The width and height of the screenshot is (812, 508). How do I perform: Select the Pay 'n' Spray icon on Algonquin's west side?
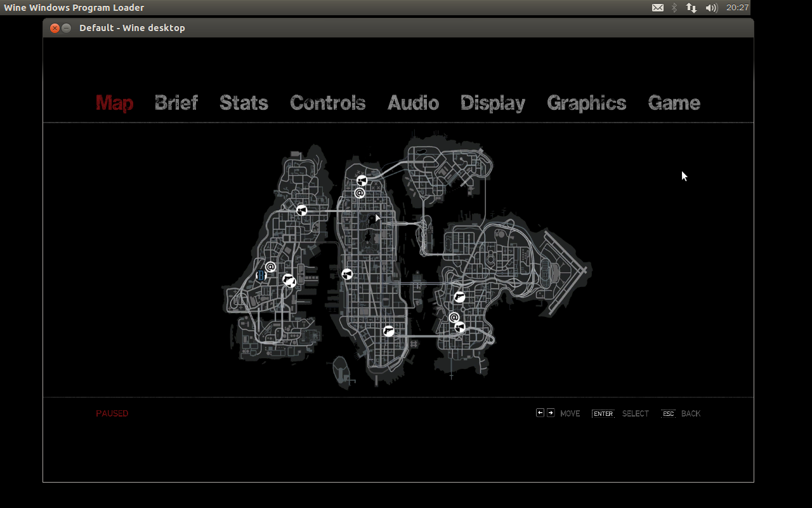(x=347, y=274)
